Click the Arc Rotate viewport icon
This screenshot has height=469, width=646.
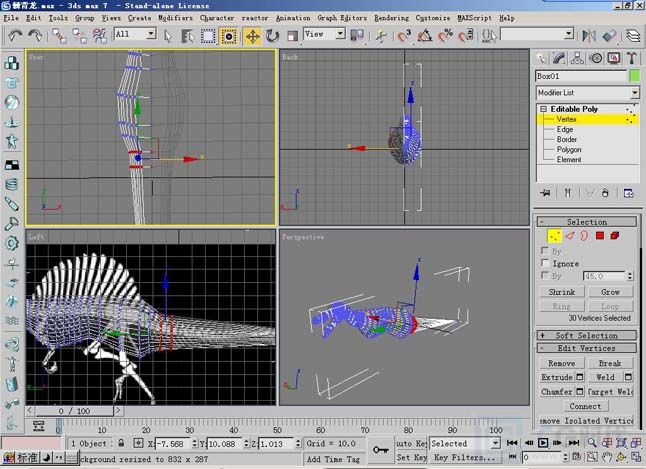point(621,457)
